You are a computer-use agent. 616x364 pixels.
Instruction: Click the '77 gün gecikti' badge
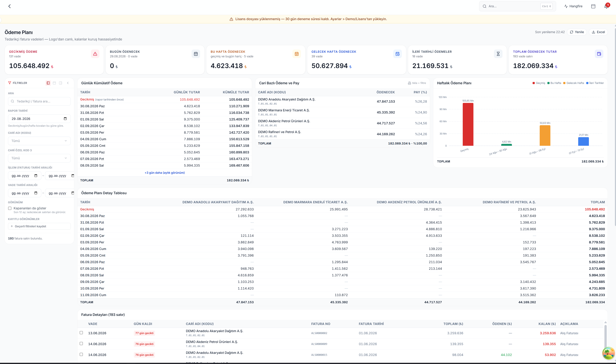(x=144, y=333)
